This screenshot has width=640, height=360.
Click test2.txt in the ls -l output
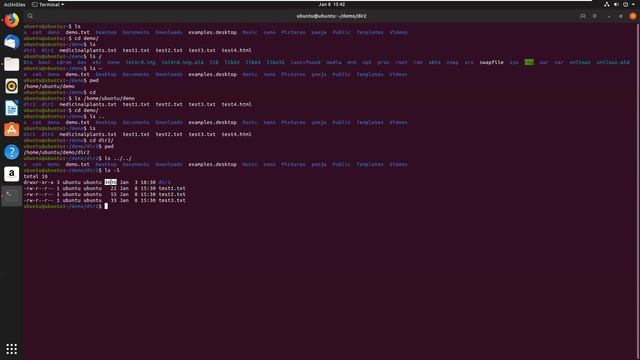[172, 195]
